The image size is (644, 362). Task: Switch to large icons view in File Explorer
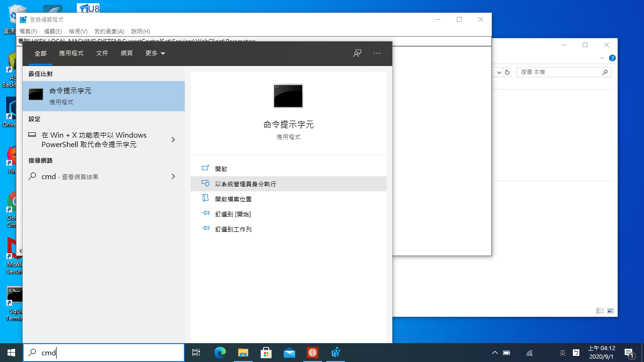click(611, 311)
